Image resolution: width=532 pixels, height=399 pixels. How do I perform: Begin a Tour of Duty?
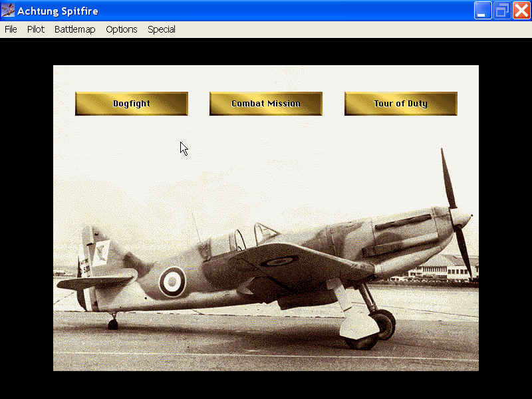coord(401,104)
